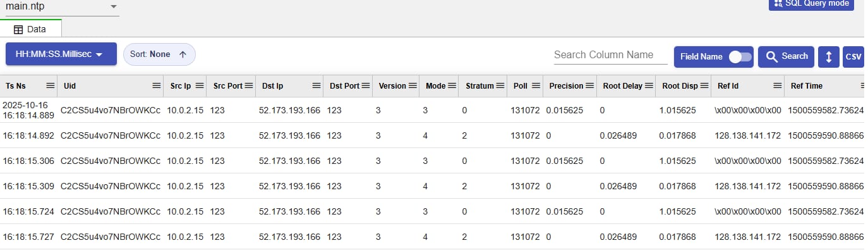Select timestamp cell 16:18:15.306

(x=28, y=161)
